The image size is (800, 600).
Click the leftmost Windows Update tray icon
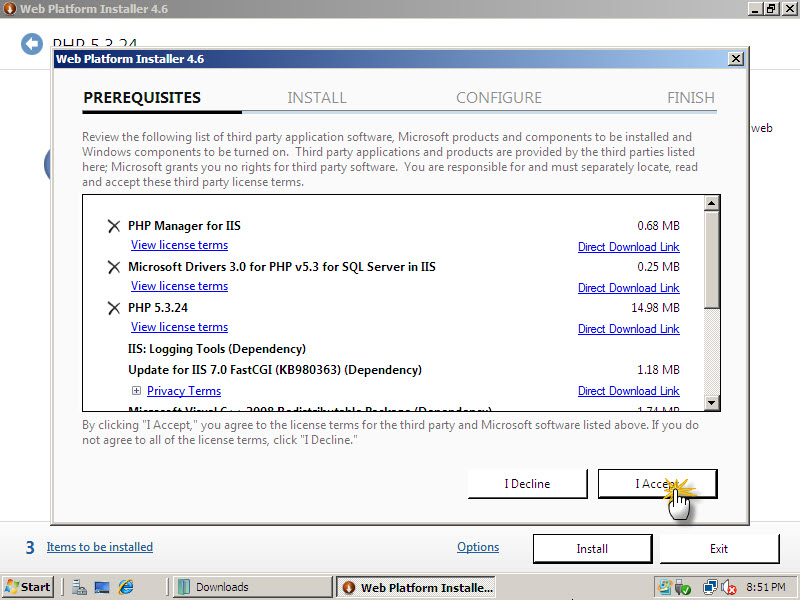tap(665, 587)
